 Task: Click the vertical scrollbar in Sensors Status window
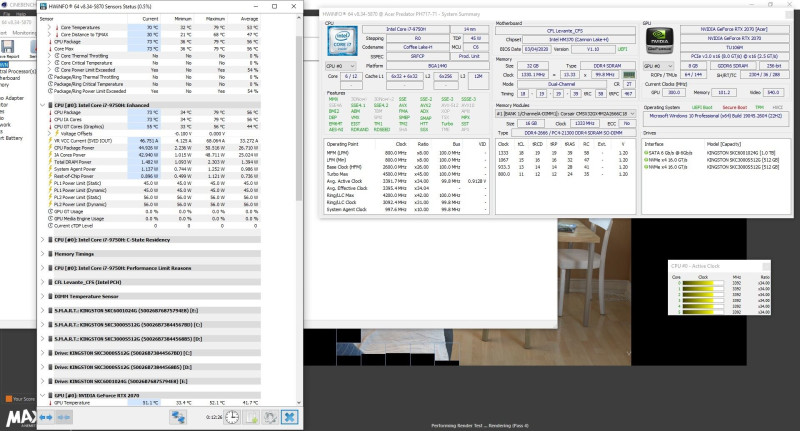pyautogui.click(x=298, y=117)
